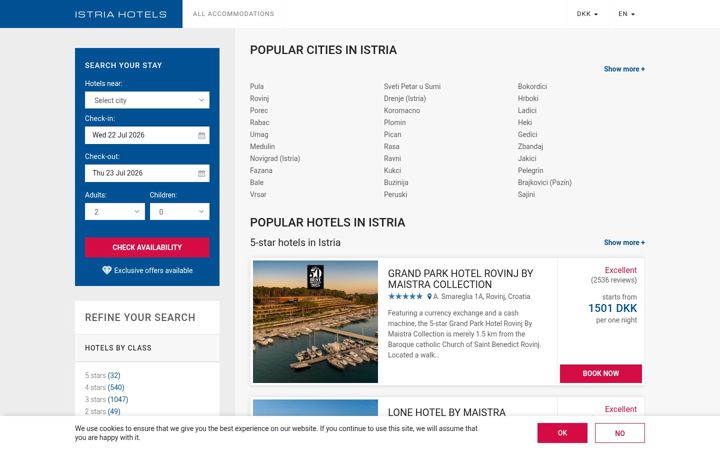The width and height of the screenshot is (720, 450).
Task: Open Pican city link
Action: [x=393, y=134]
